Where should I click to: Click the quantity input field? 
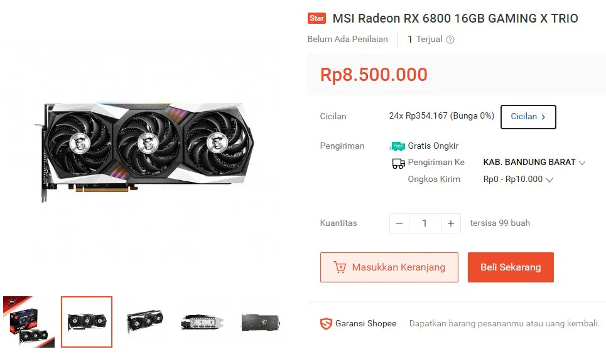click(x=425, y=223)
